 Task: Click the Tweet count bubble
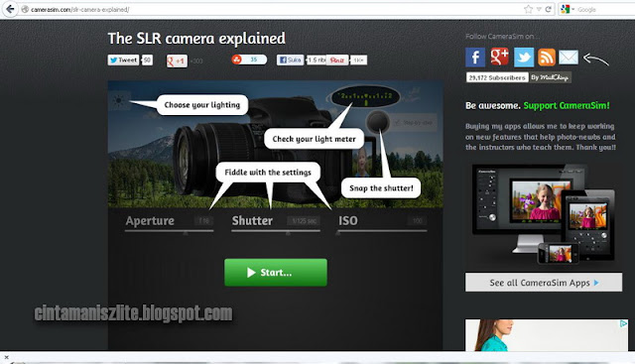(147, 60)
